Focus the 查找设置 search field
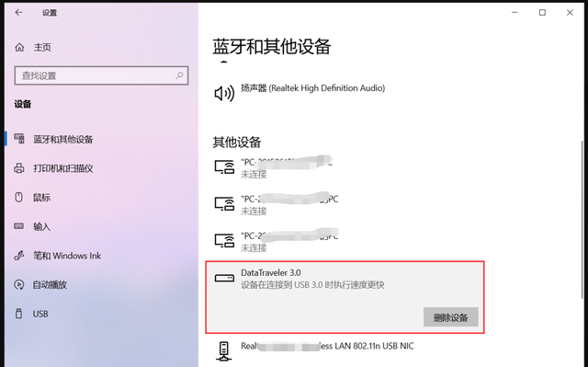This screenshot has width=588, height=367. pos(101,75)
